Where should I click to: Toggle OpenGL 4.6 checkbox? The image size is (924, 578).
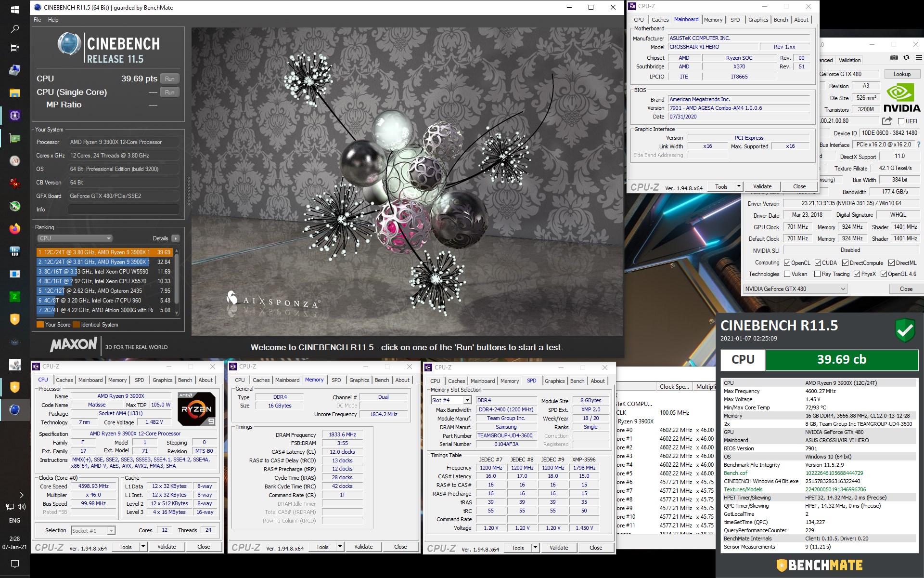(x=884, y=274)
